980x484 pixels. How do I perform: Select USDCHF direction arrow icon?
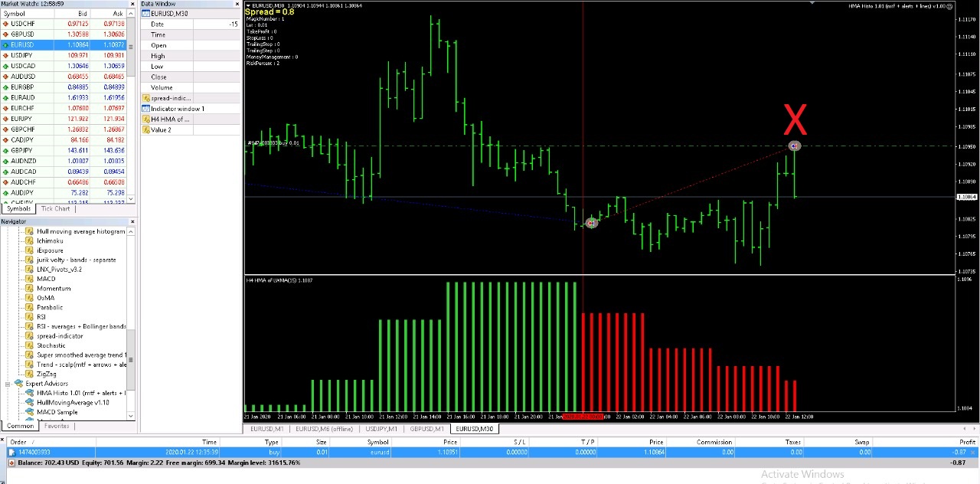6,24
